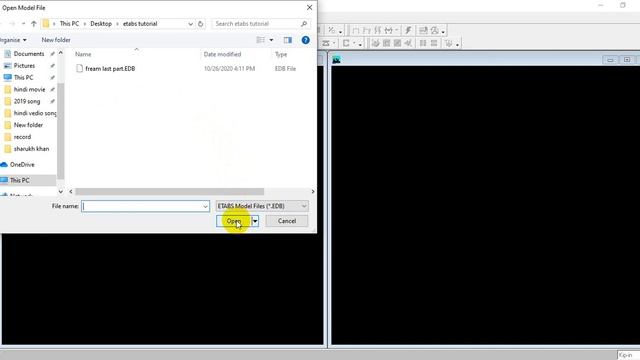This screenshot has height=360, width=640.
Task: Open dropdown beside percent-style toolbar icon
Action: coord(340,31)
